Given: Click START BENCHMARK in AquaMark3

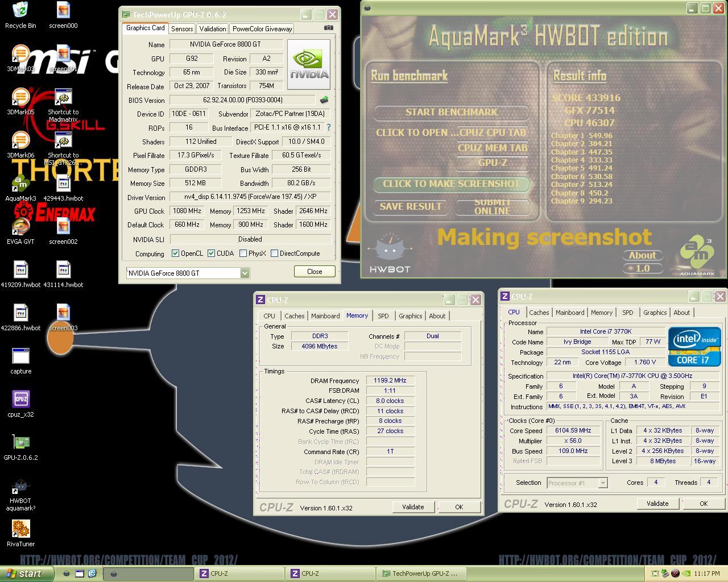Looking at the screenshot, I should pyautogui.click(x=452, y=112).
